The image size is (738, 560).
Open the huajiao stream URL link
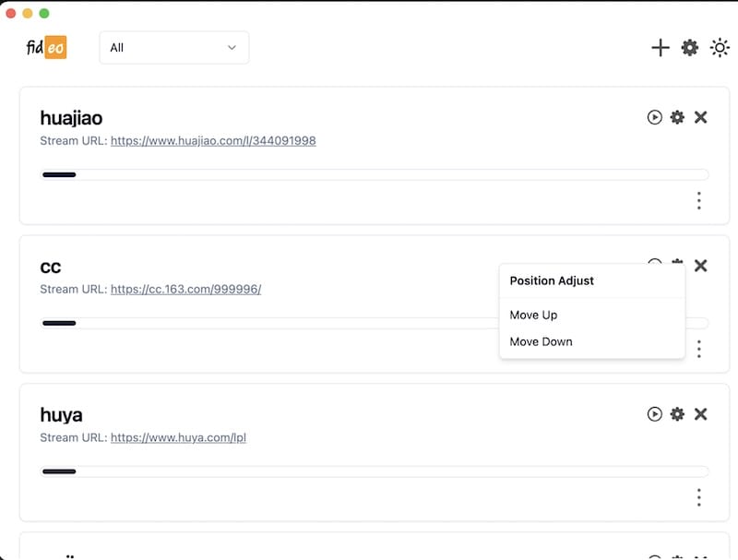point(213,141)
